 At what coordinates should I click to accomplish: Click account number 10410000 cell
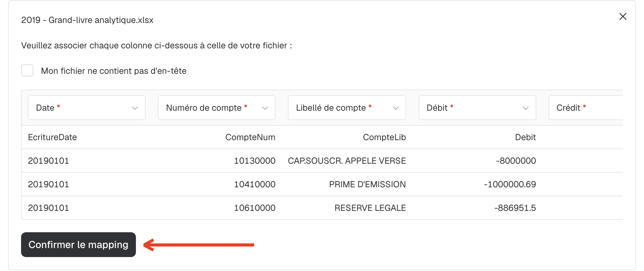pyautogui.click(x=255, y=184)
